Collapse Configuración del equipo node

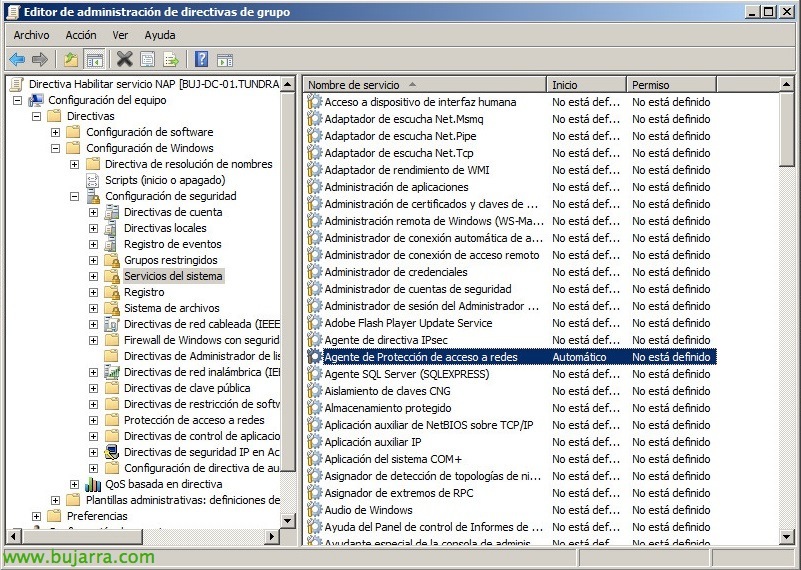click(x=17, y=100)
